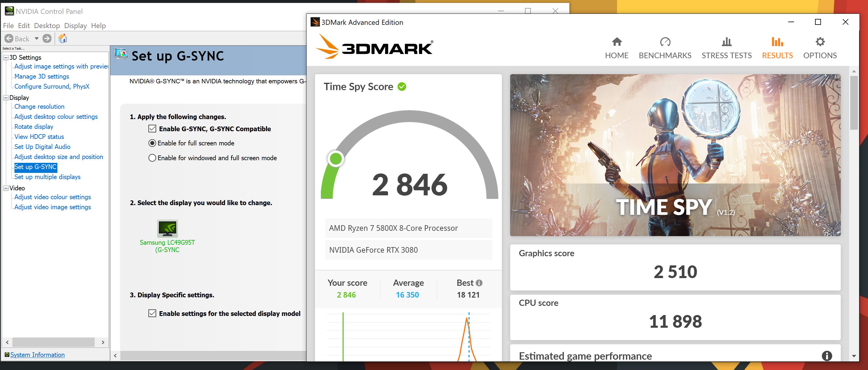Select Adjust video colour settings
The width and height of the screenshot is (868, 370).
click(x=53, y=197)
